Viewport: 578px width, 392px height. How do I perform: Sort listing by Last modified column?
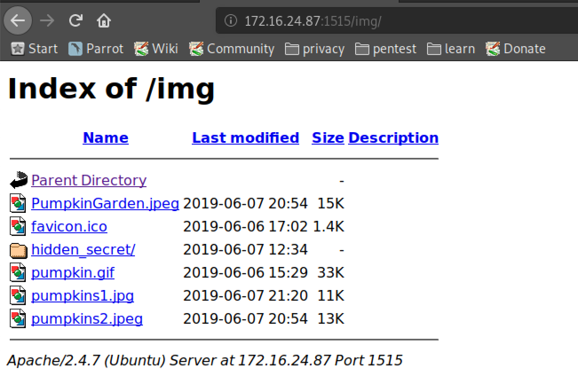[x=245, y=138]
